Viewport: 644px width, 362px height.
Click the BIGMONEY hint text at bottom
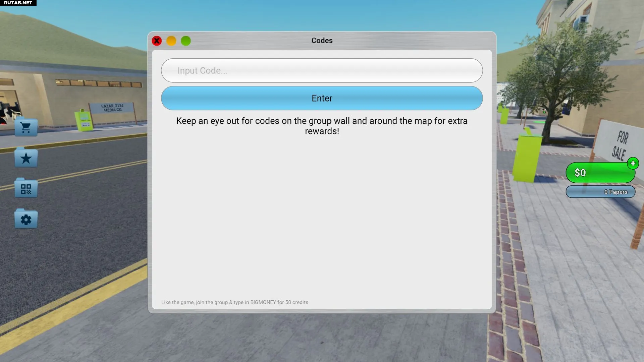pos(234,302)
